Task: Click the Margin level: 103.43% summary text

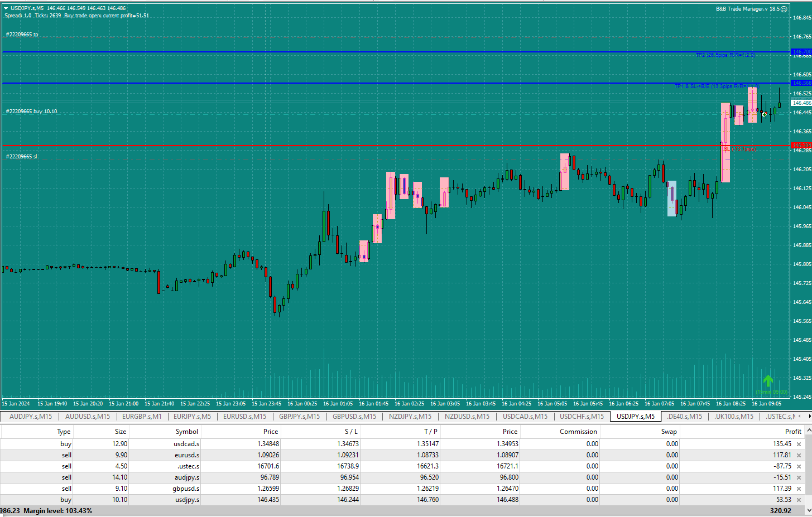Action: 58,511
